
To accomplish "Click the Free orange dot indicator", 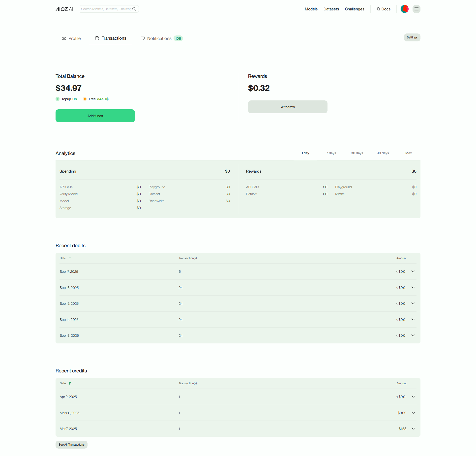I will point(85,99).
